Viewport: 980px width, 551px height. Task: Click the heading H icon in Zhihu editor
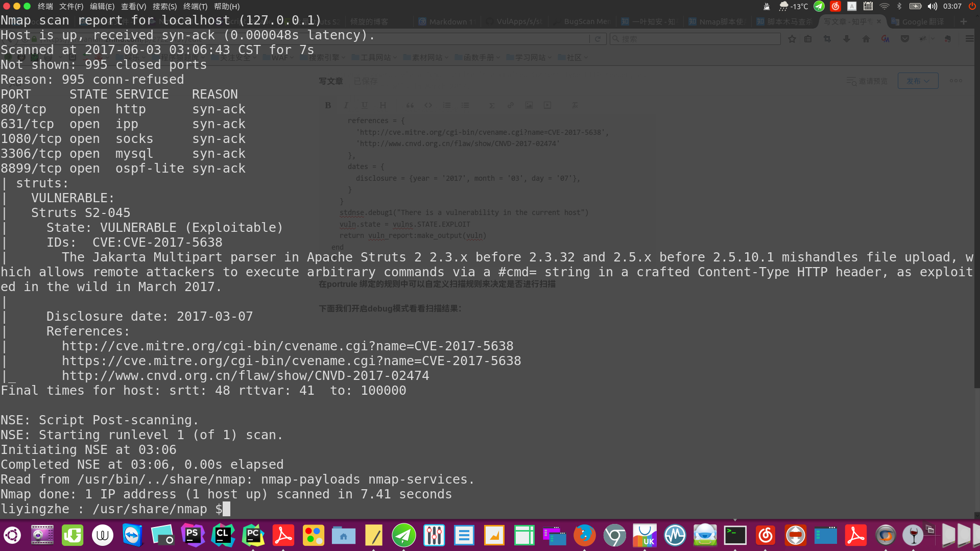pos(383,105)
